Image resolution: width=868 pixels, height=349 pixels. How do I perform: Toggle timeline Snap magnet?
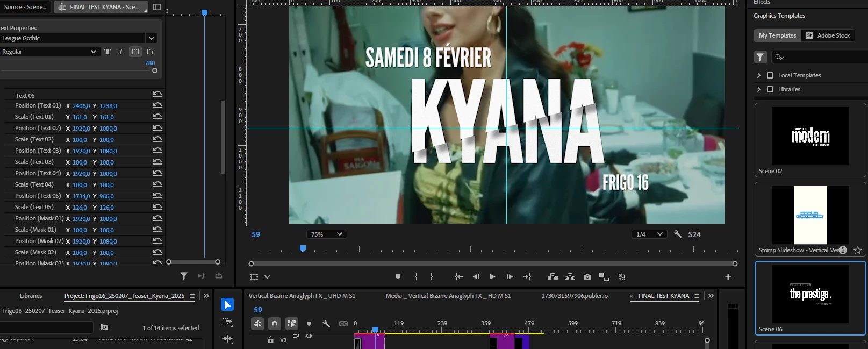[275, 324]
